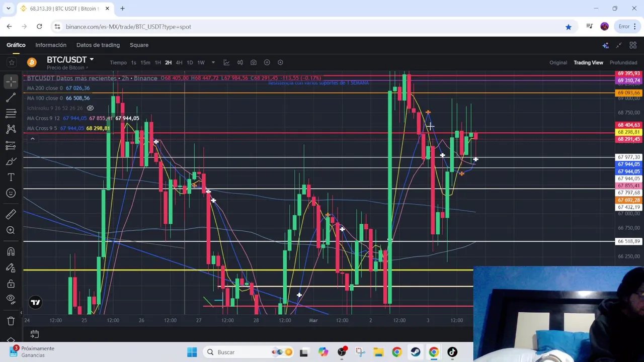Expand more time intervals dropdown
The height and width of the screenshot is (362, 644).
[213, 62]
